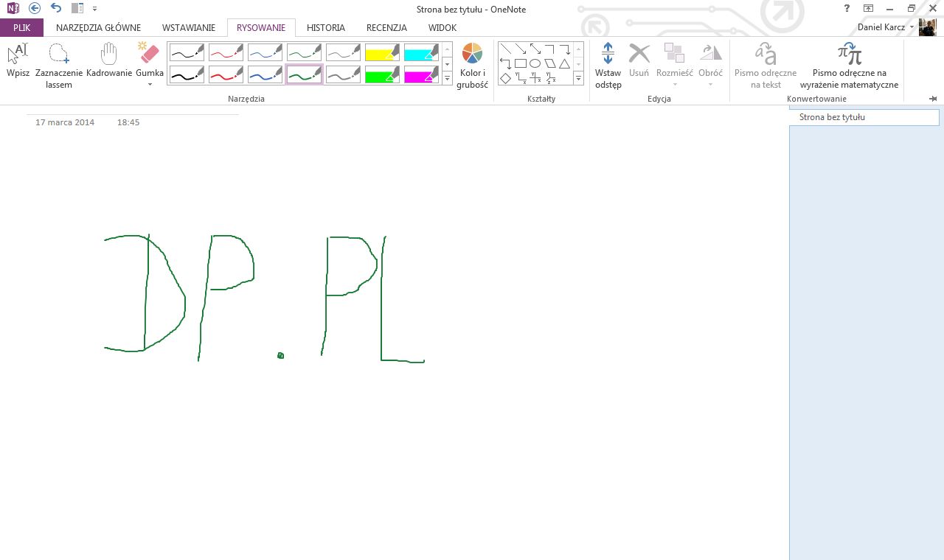Switch to WIDOK tab

[x=442, y=28]
